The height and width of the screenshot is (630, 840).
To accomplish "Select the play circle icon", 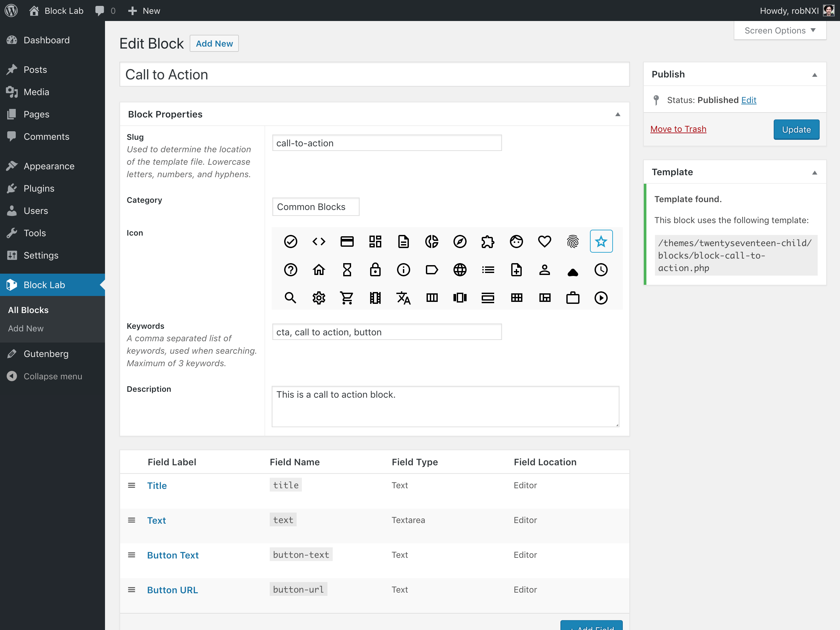I will pos(601,298).
